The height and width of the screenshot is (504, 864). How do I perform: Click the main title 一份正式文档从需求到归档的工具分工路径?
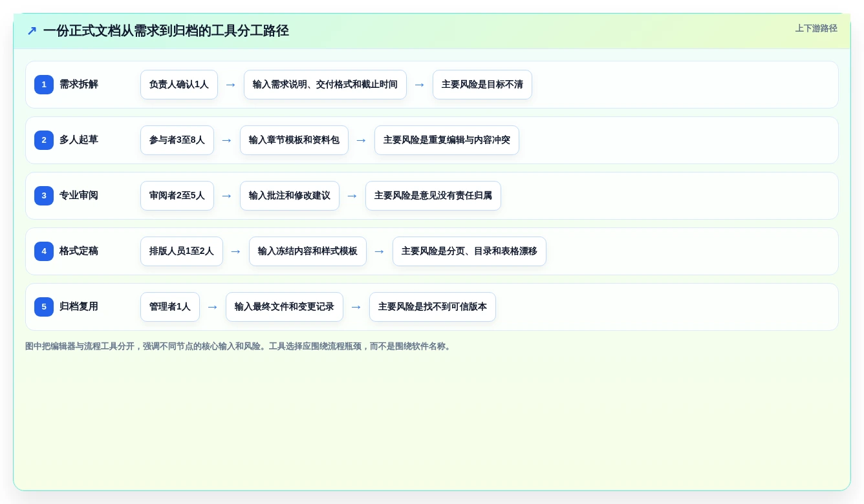[166, 31]
